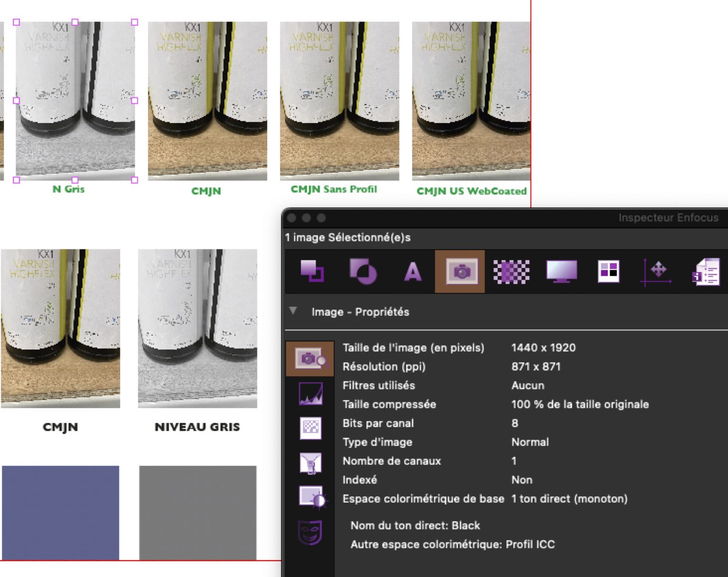Image resolution: width=728 pixels, height=577 pixels.
Task: Select the black-labeled CMJN bottle image
Action: click(x=61, y=328)
